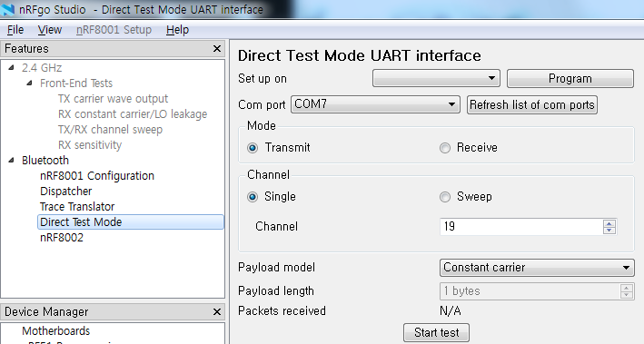Collapse the 2.4 GHz tree node
This screenshot has width=644, height=344.
12,68
